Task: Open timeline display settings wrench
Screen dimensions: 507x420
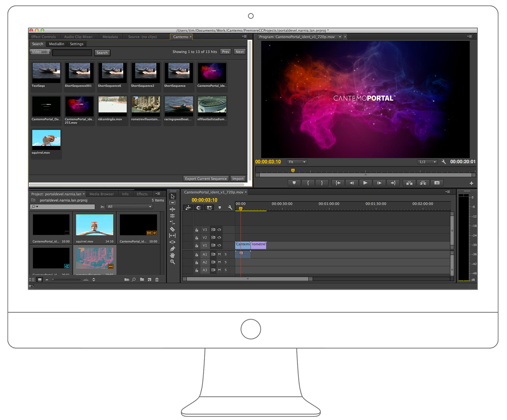Action: click(x=230, y=208)
